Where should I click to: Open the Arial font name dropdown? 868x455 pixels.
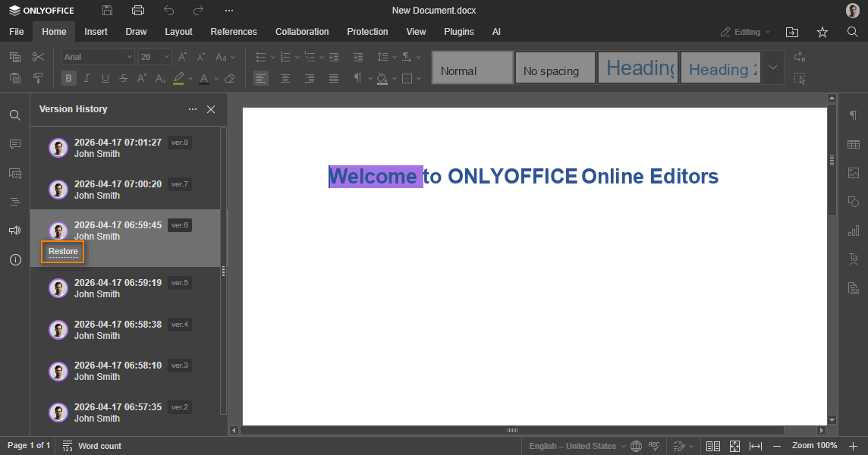click(x=97, y=57)
